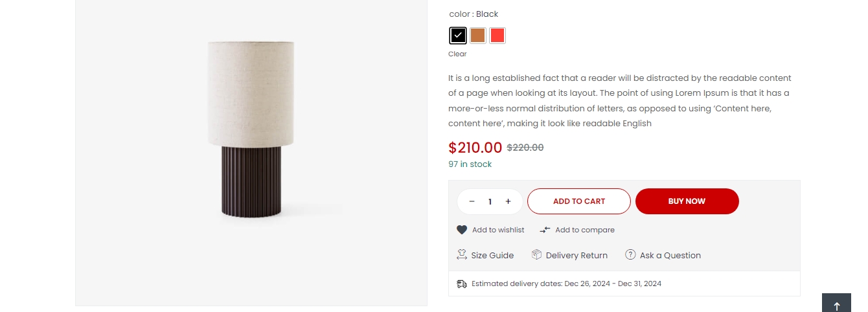Click the compare arrows icon
Viewport: 868px width, 312px height.
coord(545,230)
